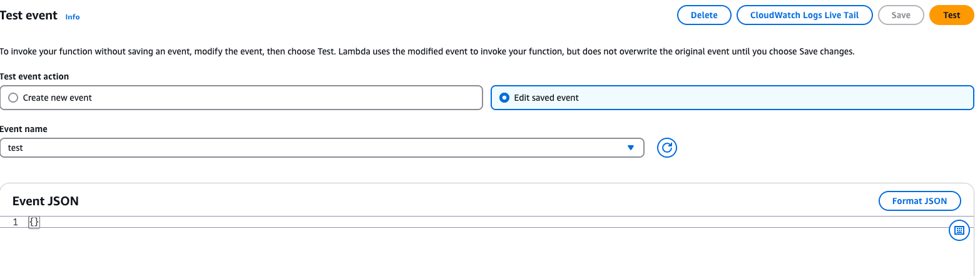Click the filled Edit saved event radio circle
This screenshot has width=980, height=276.
[x=504, y=98]
